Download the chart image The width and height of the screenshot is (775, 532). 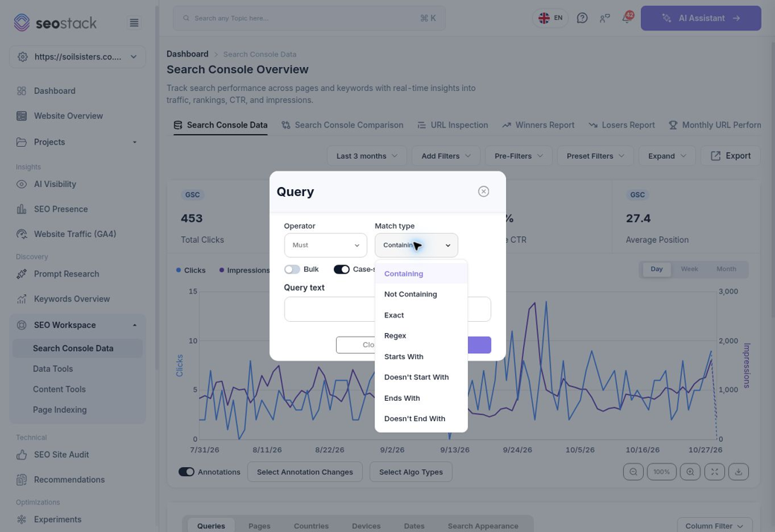pyautogui.click(x=738, y=472)
